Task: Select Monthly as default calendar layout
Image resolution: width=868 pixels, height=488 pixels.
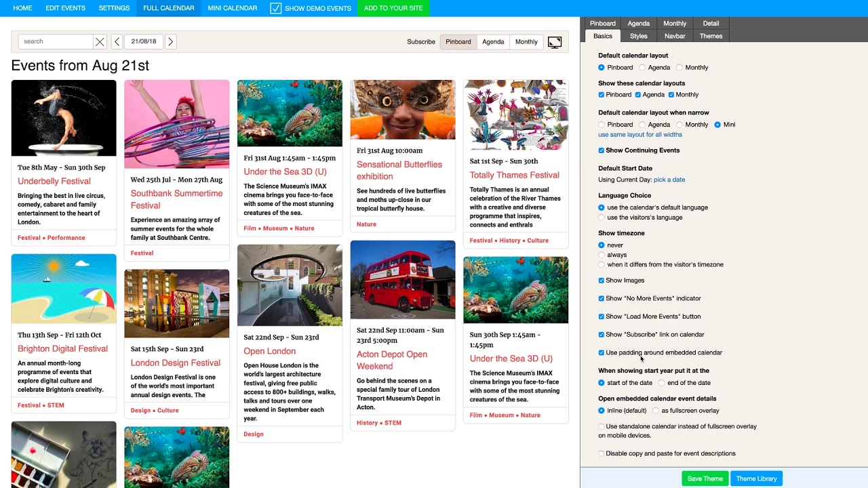Action: tap(679, 68)
